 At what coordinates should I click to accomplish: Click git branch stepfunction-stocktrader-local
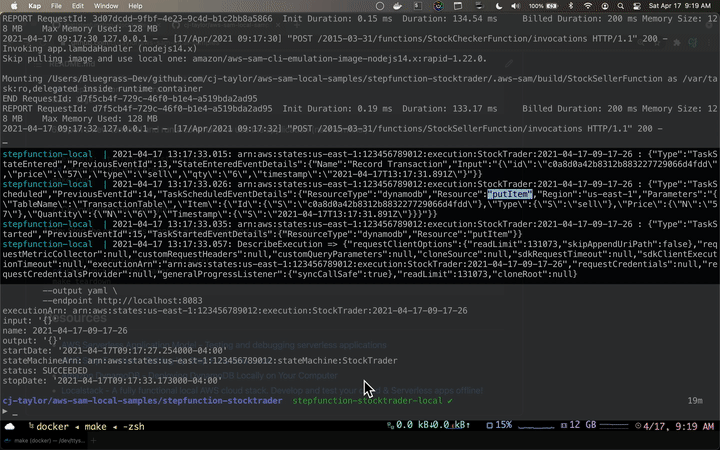(x=367, y=401)
